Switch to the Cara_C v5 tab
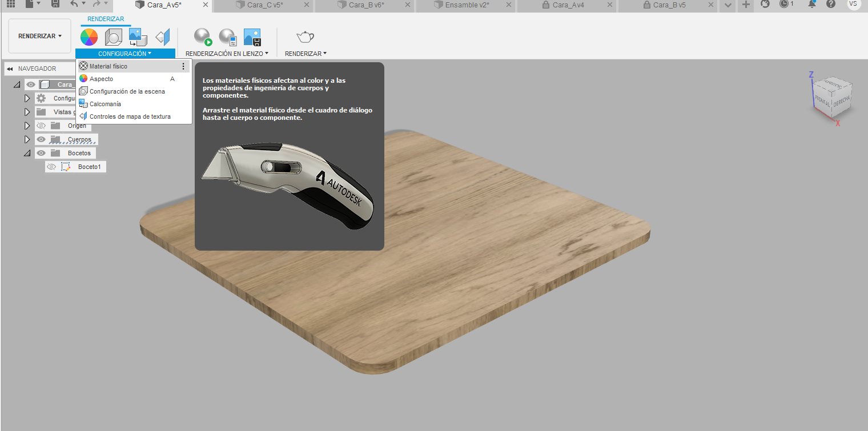This screenshot has height=431, width=868. coord(264,5)
